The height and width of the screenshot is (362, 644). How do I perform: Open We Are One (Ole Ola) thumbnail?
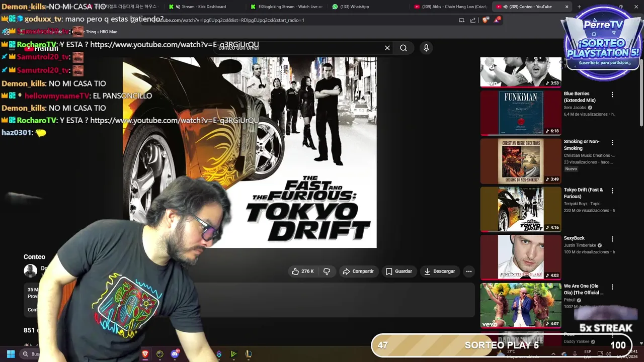(521, 305)
